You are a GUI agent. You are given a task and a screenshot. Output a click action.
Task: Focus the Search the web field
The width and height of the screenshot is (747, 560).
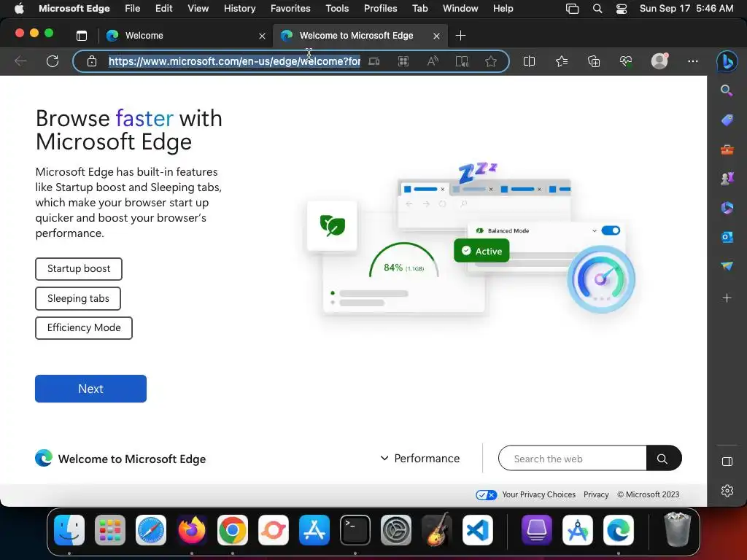572,459
